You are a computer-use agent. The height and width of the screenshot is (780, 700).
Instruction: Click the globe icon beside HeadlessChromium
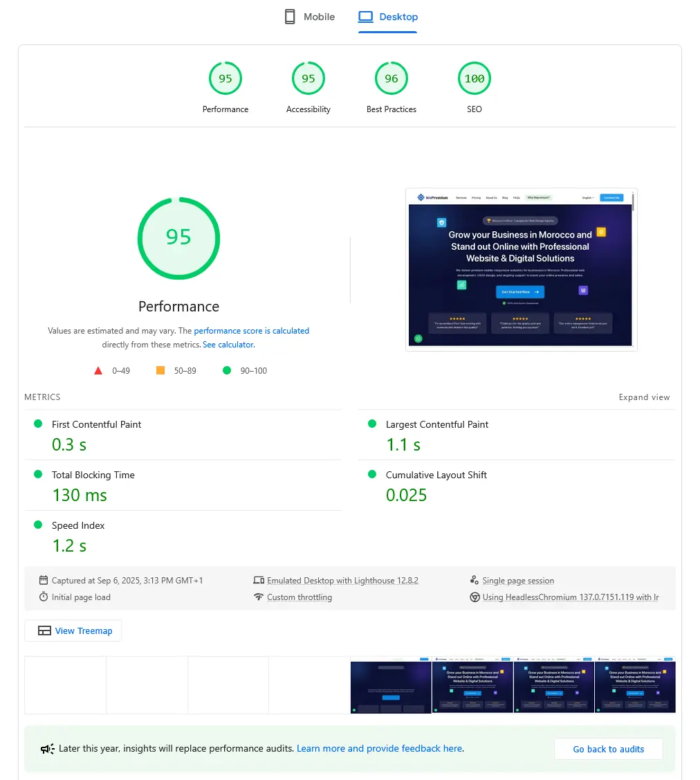click(x=475, y=597)
